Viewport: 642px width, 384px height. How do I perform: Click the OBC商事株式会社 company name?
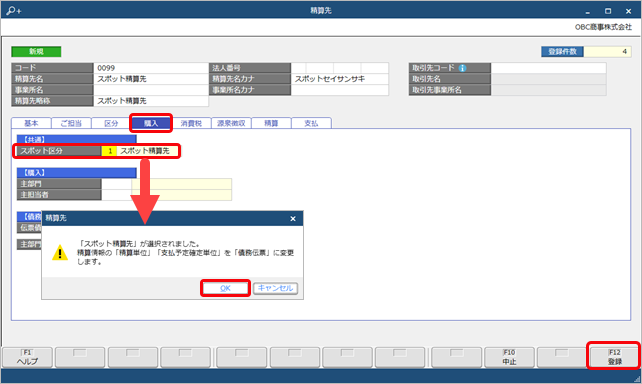click(603, 27)
